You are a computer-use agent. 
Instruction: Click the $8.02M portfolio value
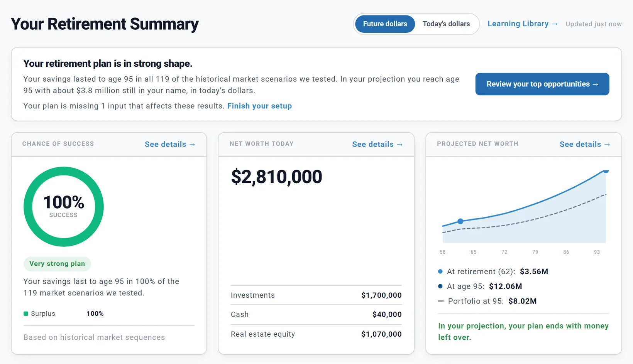[x=522, y=301]
